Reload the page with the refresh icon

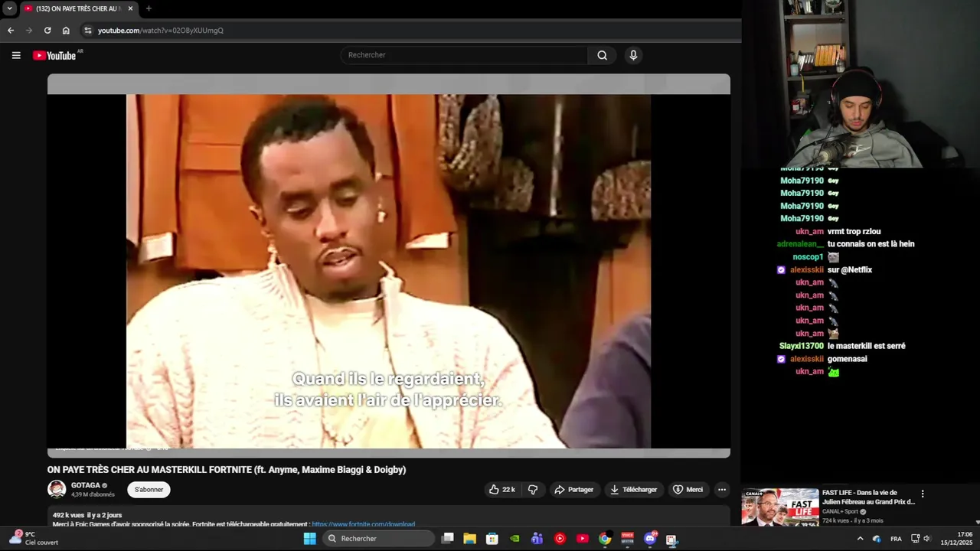47,31
